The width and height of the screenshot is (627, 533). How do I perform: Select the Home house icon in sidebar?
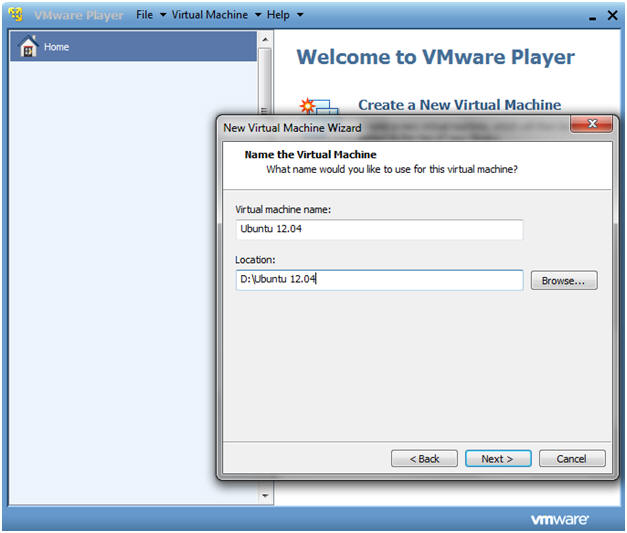point(28,46)
